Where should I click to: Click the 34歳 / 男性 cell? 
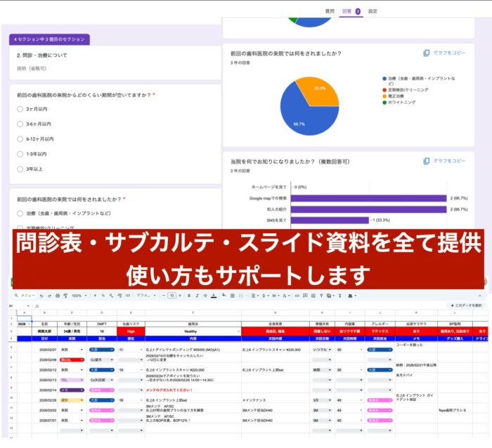point(72,331)
